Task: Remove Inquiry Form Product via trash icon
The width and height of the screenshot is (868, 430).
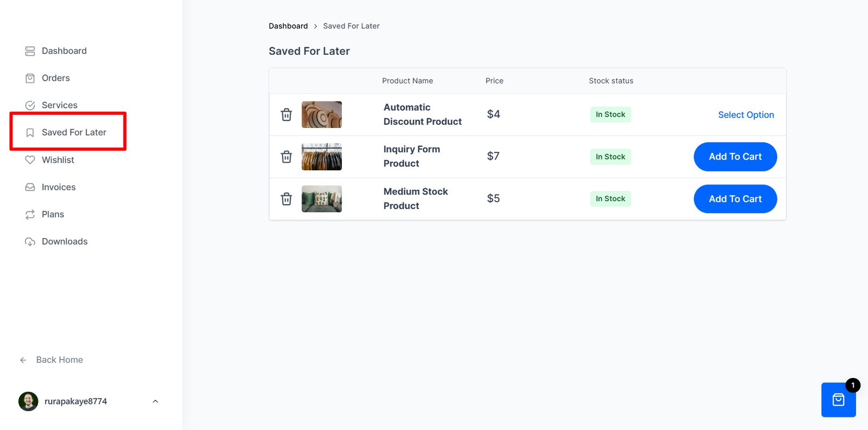Action: pos(286,157)
